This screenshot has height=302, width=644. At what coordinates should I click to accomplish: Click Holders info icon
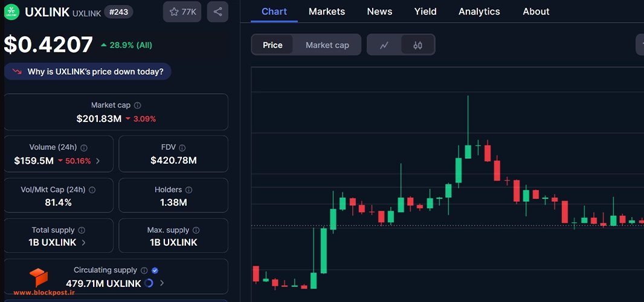click(x=188, y=190)
